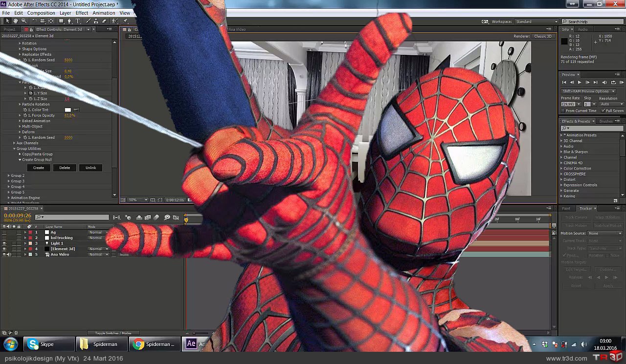This screenshot has height=364, width=626.
Task: Expand Group 2 in Effect Controls
Action: [9, 175]
